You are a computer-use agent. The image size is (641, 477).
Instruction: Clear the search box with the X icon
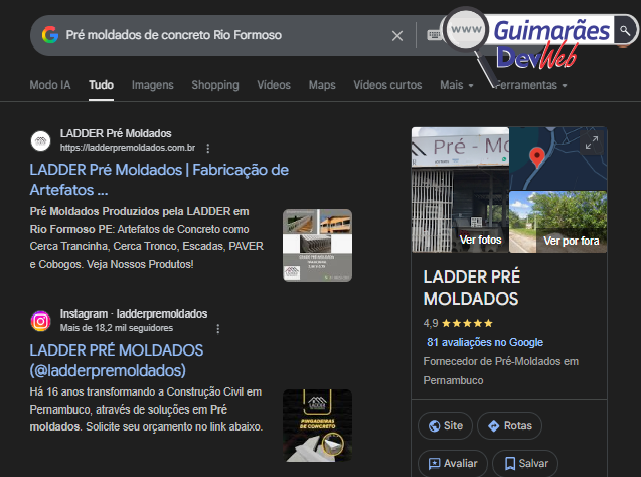397,36
